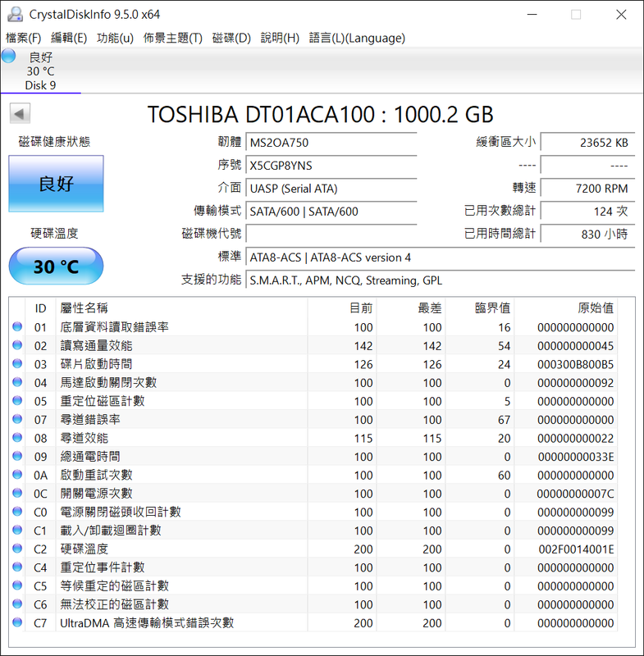Click the 已用時間總計 value 830 小時

coord(587,234)
